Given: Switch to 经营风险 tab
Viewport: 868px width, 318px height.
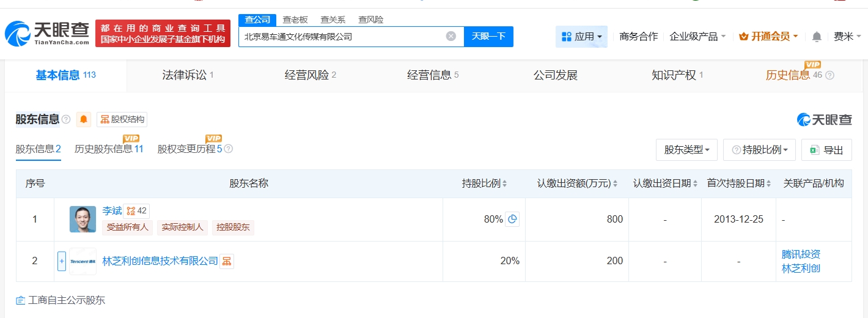Looking at the screenshot, I should click(x=311, y=75).
